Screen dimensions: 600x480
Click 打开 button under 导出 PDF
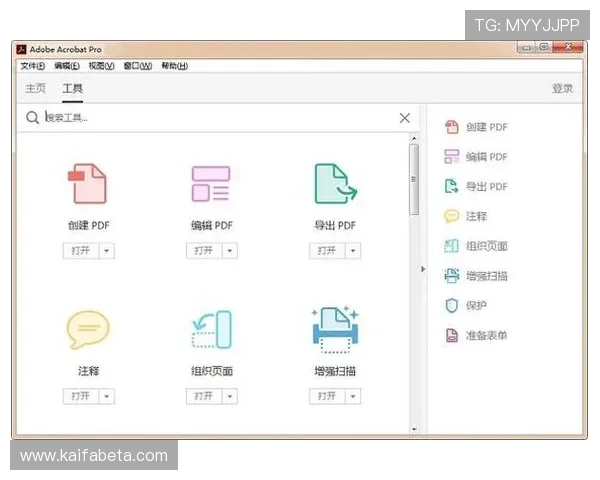pyautogui.click(x=327, y=251)
